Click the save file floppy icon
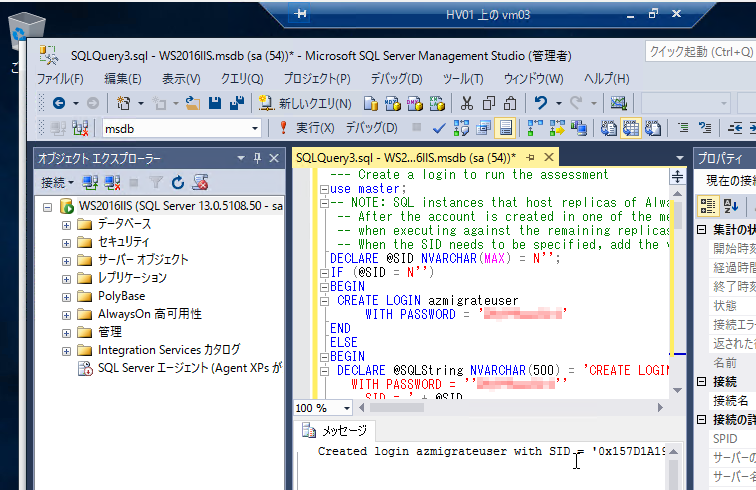 (215, 103)
